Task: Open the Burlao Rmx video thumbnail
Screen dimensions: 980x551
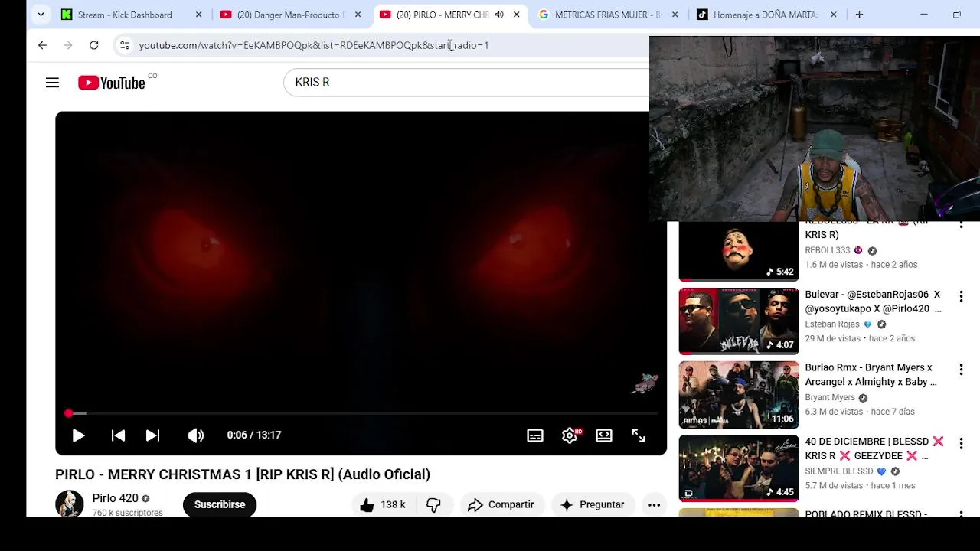Action: [x=739, y=395]
